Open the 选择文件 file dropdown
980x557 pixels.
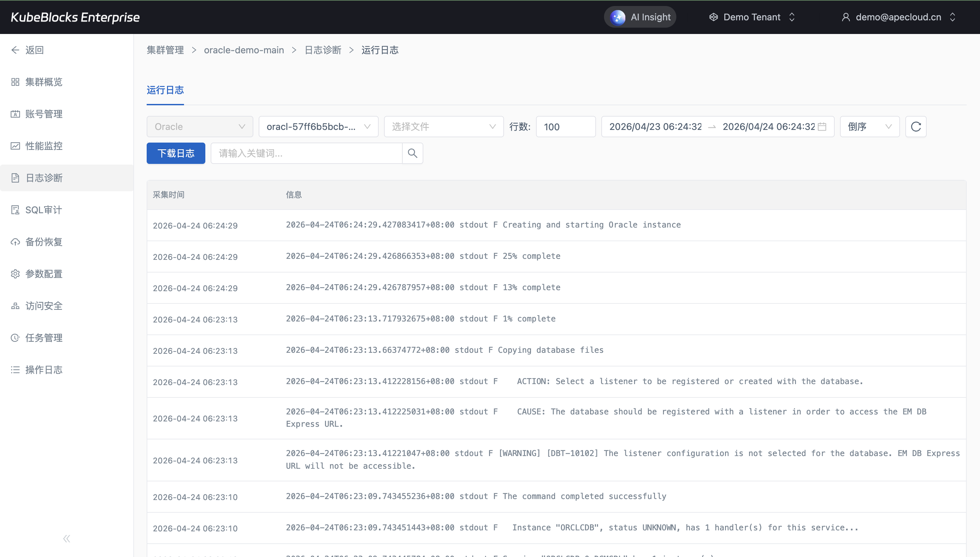coord(443,127)
